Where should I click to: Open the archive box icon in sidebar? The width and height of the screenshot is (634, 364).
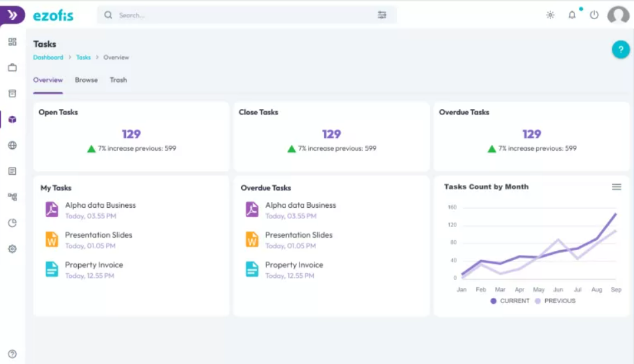(x=12, y=93)
